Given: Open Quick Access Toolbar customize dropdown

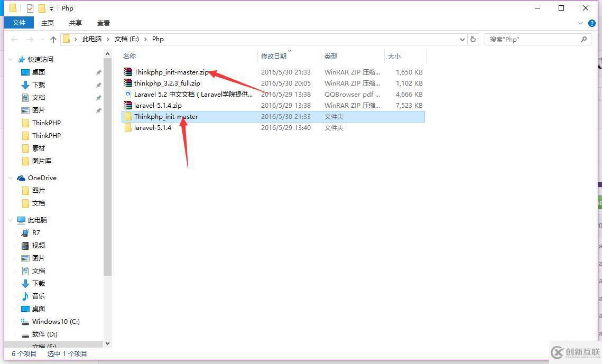Looking at the screenshot, I should pyautogui.click(x=51, y=8).
